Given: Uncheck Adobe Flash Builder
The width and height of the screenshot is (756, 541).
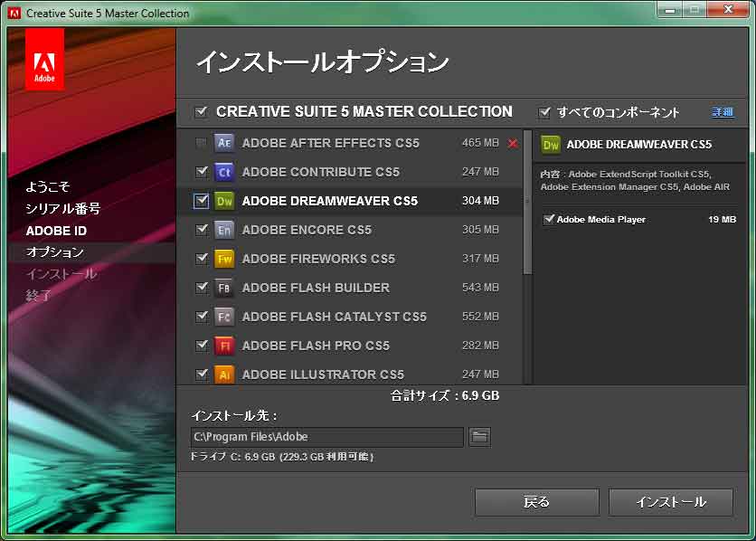Looking at the screenshot, I should pyautogui.click(x=202, y=288).
